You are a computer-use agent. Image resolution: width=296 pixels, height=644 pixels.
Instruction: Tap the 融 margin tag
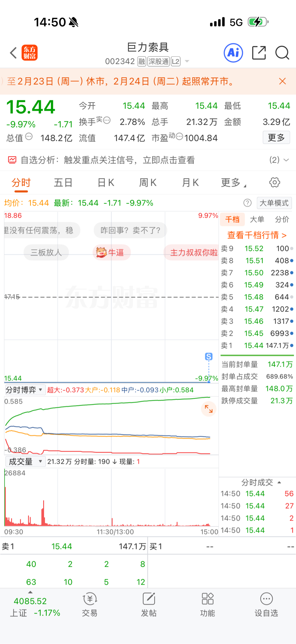(x=142, y=61)
